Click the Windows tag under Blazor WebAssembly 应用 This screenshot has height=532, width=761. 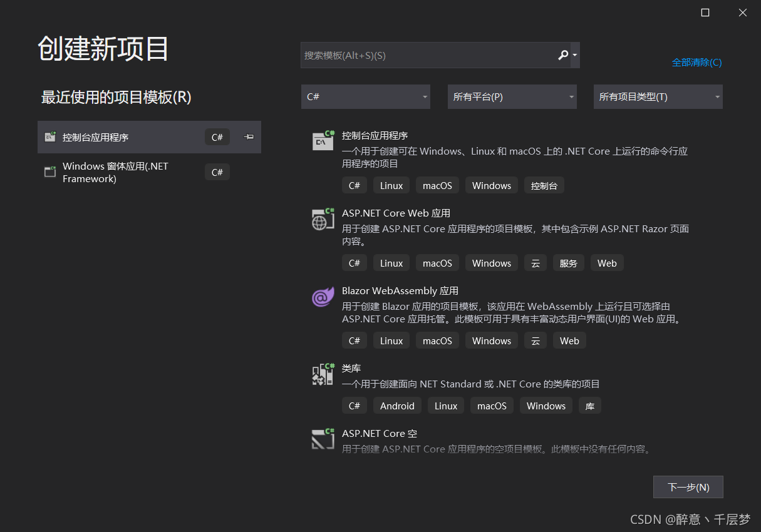coord(492,340)
